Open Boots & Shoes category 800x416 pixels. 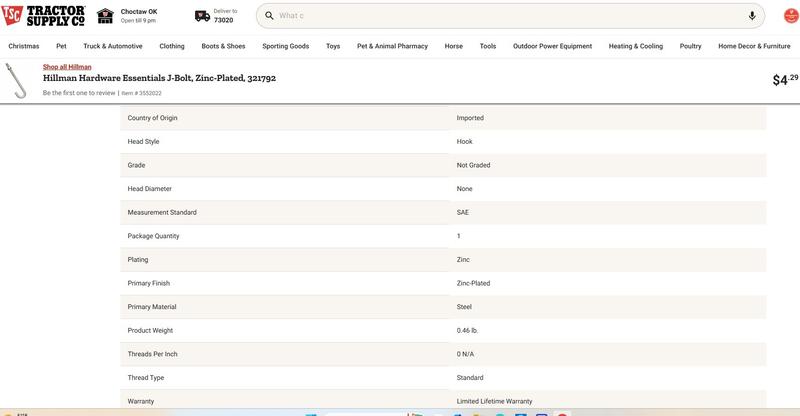point(223,46)
